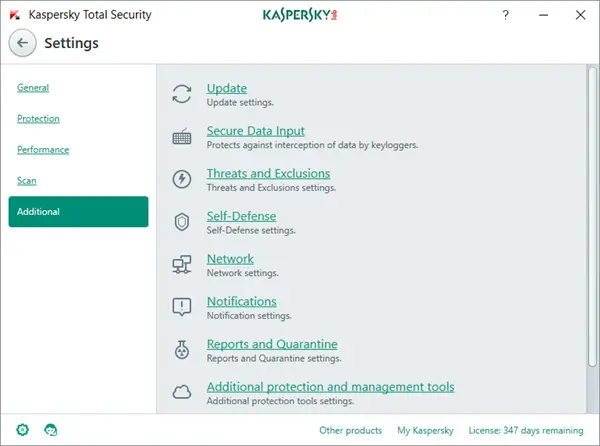Open the Threats and Exclusions link

pyautogui.click(x=268, y=174)
